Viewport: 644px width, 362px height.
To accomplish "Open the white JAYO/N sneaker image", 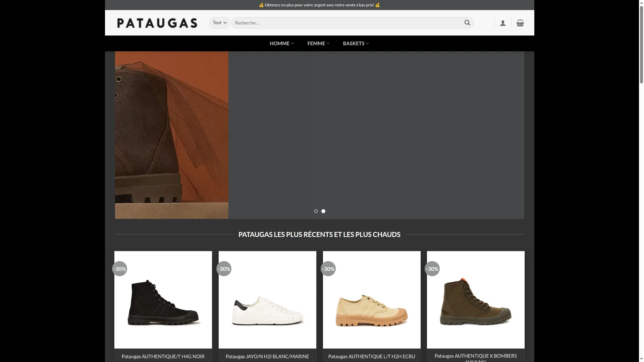I will (x=267, y=300).
